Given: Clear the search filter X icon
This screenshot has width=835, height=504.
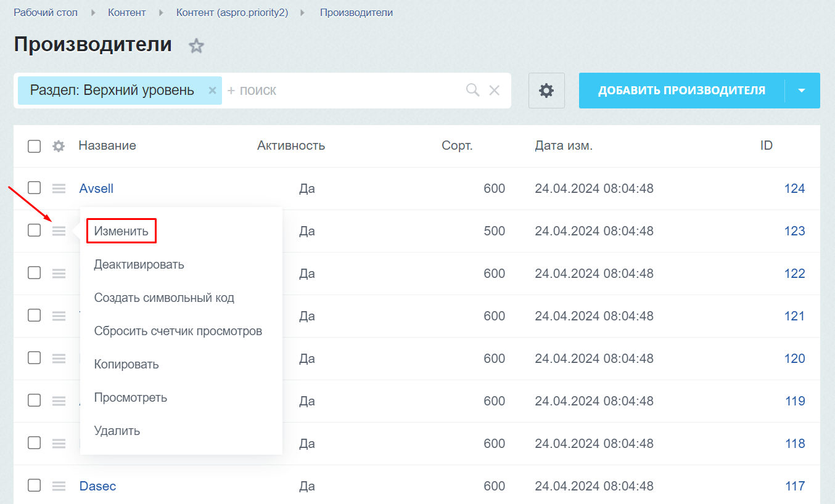Looking at the screenshot, I should [x=494, y=91].
